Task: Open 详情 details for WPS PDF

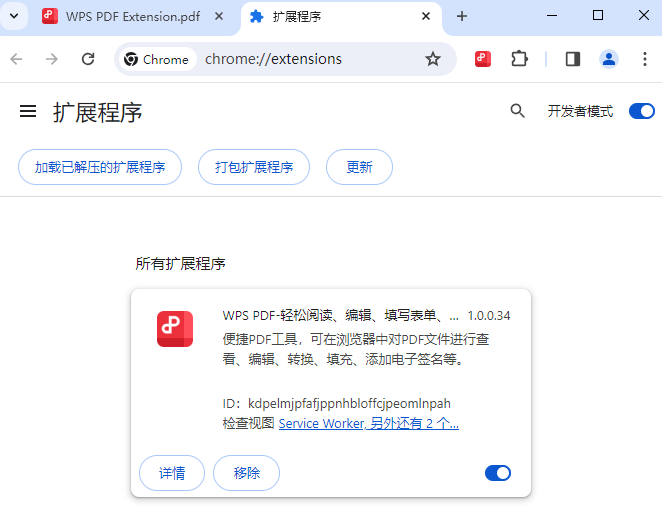Action: (x=172, y=473)
